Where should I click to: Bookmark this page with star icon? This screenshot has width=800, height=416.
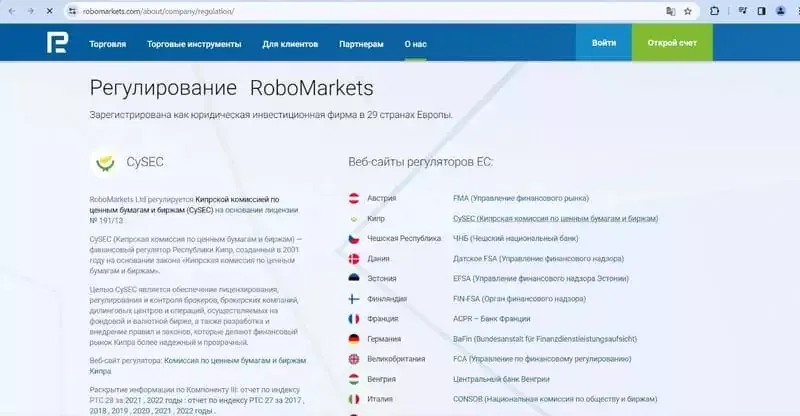click(x=688, y=11)
